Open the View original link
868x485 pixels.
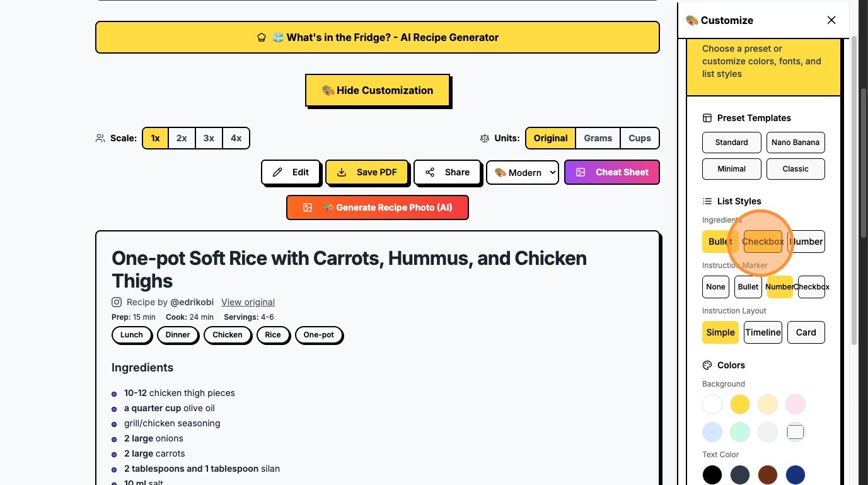(x=248, y=302)
